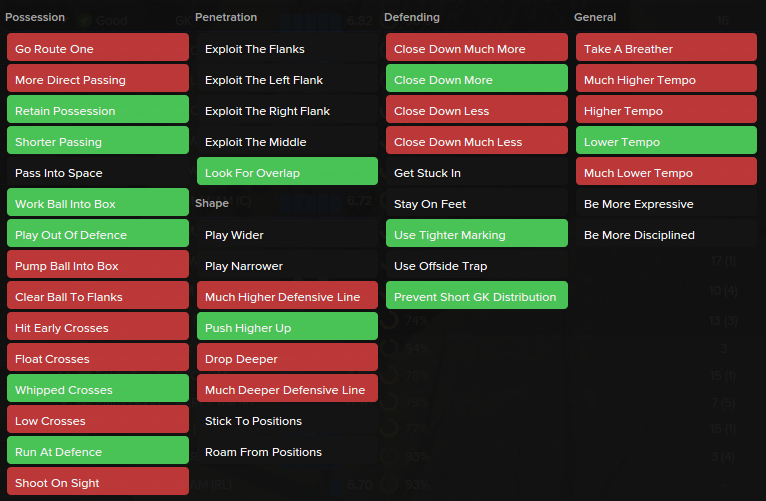Pick Exploit The Middle instruction

point(287,142)
